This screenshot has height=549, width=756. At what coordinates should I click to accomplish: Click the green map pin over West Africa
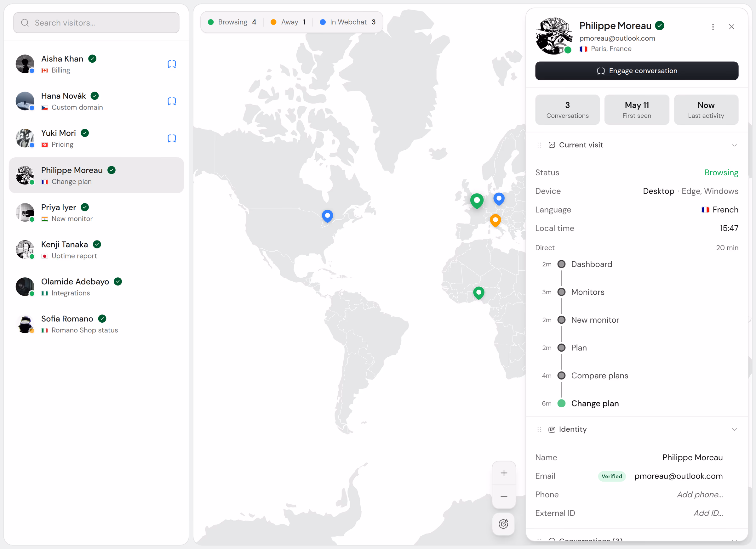click(479, 293)
